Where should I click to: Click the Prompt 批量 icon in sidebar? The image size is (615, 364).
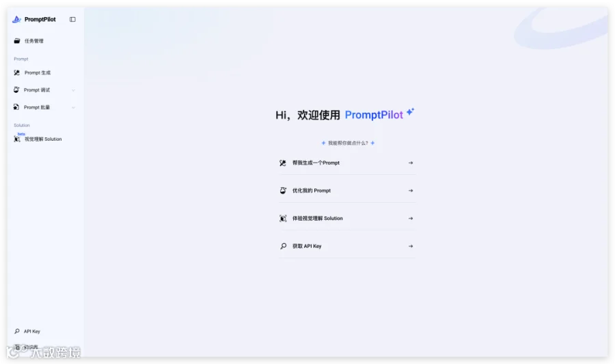(x=16, y=107)
